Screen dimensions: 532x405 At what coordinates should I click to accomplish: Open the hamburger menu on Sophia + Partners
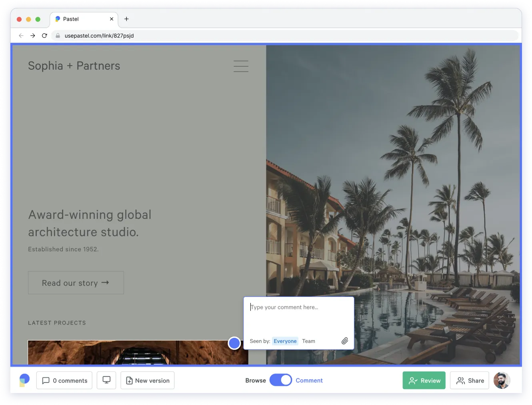[x=241, y=66]
